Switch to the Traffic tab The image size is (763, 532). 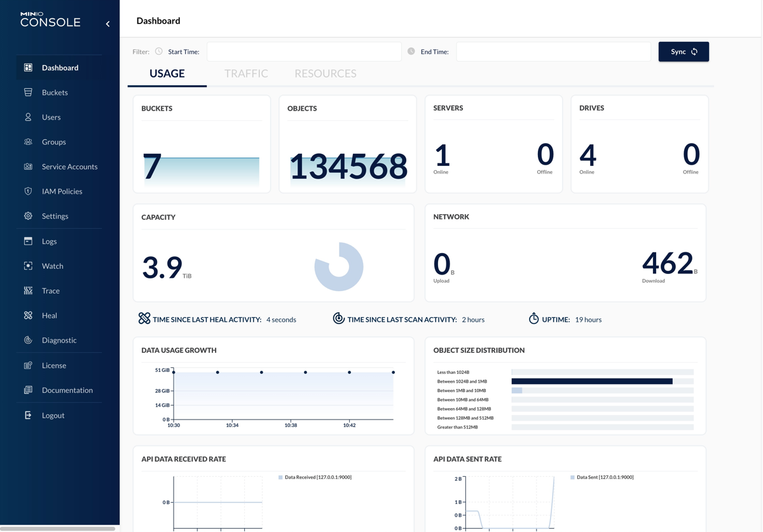[x=246, y=74]
